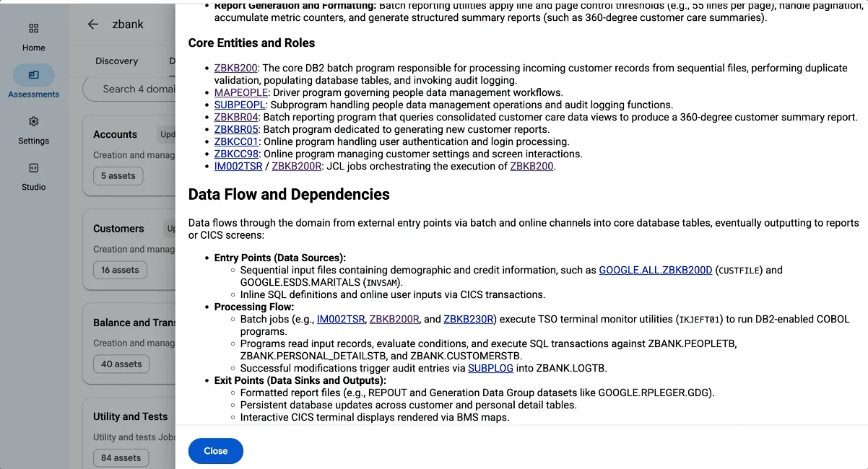
Task: Open the SUBPLOG audit entries link
Action: [490, 368]
